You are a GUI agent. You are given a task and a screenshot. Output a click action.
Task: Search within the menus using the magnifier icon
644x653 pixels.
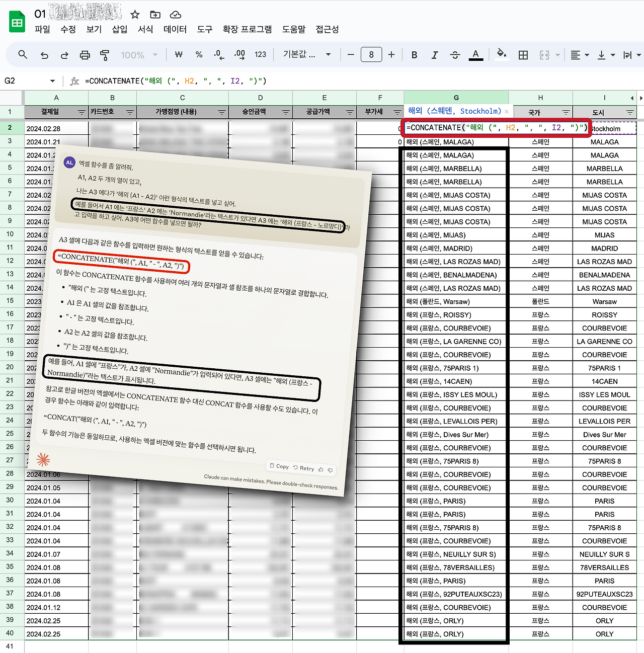(x=22, y=54)
